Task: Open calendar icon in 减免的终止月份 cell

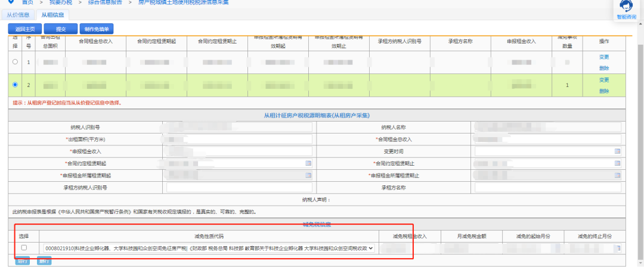Action: pos(617,248)
